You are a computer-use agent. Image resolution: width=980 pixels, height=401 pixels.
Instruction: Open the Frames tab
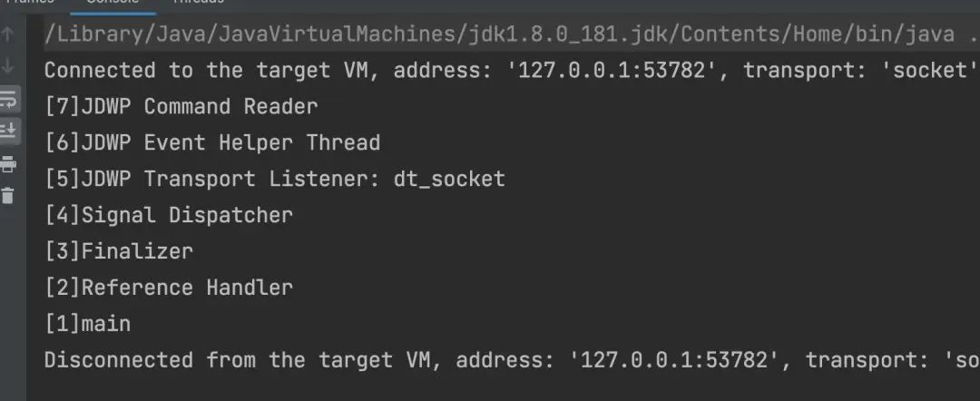coord(27,2)
